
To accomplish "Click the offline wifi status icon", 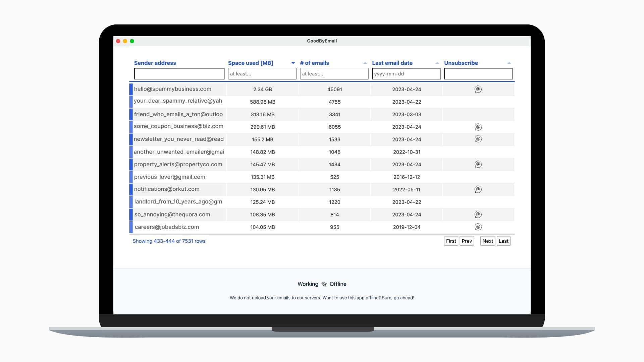I will pyautogui.click(x=324, y=284).
